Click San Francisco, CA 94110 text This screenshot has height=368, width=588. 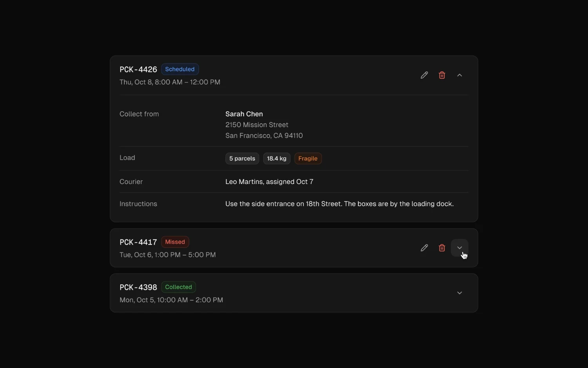[x=264, y=136]
